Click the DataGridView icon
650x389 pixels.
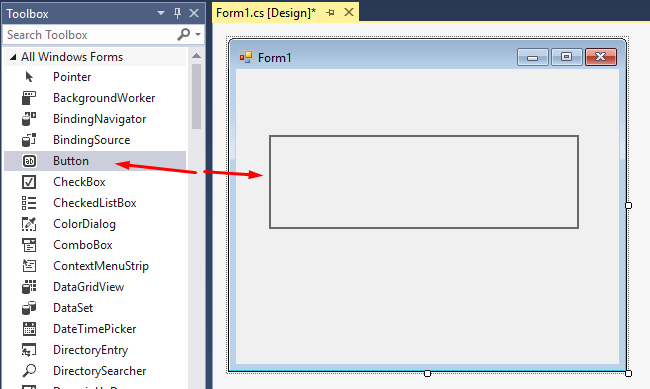click(29, 287)
